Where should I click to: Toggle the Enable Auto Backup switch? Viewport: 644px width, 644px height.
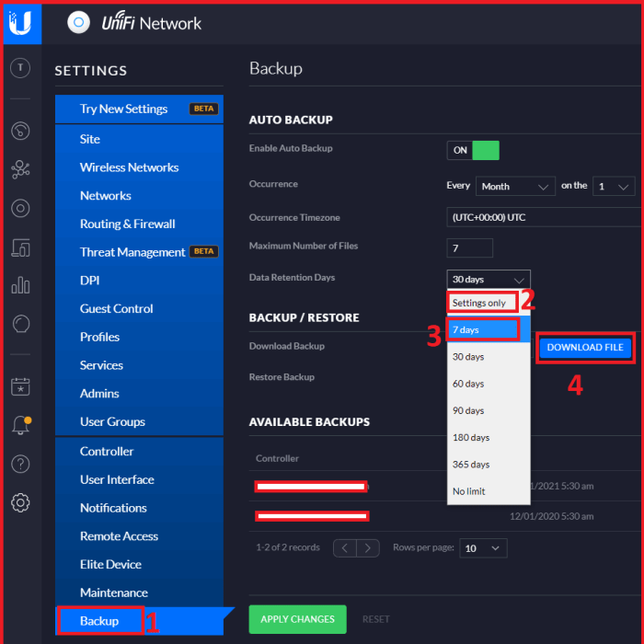(473, 150)
